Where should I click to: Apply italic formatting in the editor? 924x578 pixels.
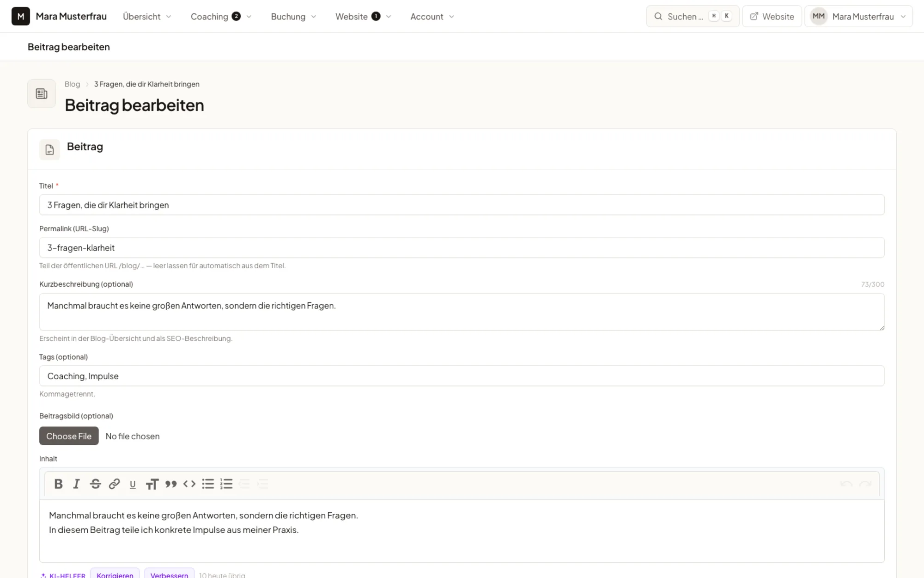(77, 484)
